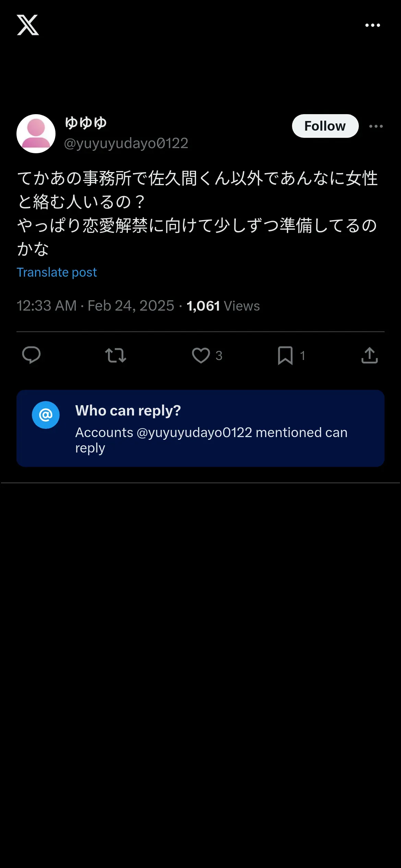Open the top-right more options menu
Viewport: 401px width, 868px height.
[373, 25]
